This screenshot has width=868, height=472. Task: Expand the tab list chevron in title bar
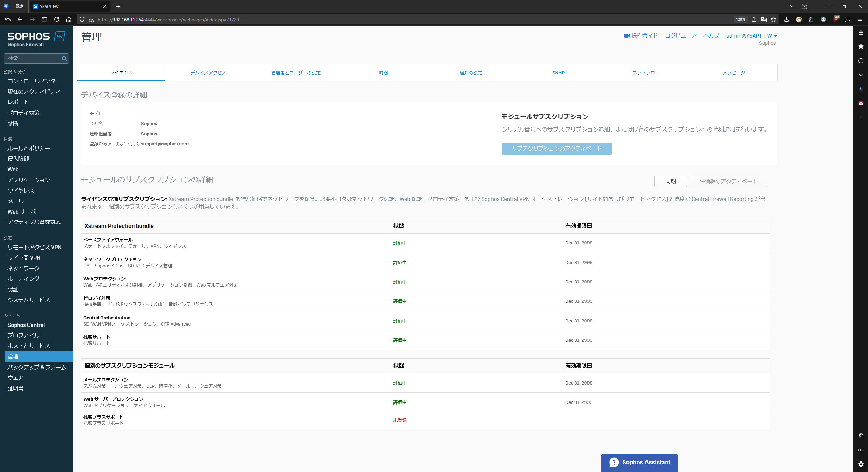pyautogui.click(x=792, y=6)
